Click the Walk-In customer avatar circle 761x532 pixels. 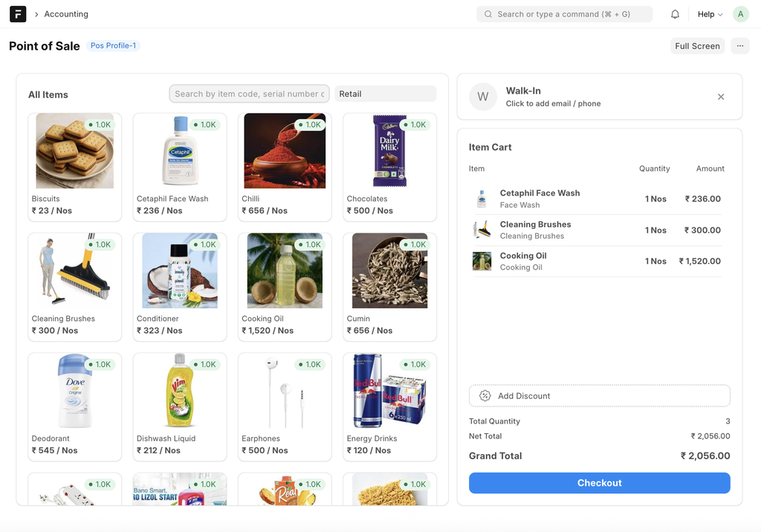click(x=483, y=97)
